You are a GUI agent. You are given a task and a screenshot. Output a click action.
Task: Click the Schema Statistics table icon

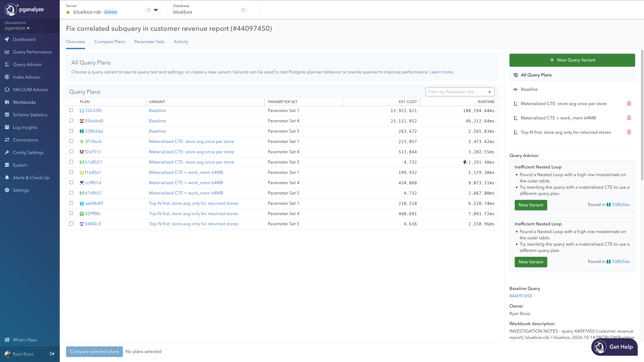[7, 115]
